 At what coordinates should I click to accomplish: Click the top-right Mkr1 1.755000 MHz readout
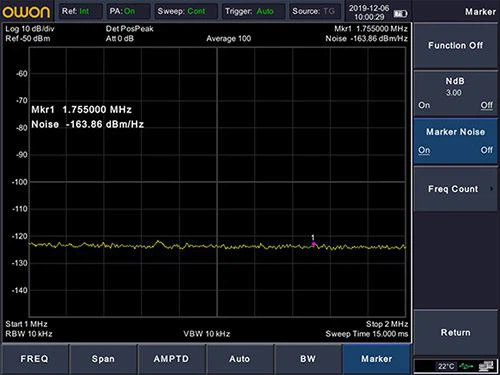pos(371,29)
